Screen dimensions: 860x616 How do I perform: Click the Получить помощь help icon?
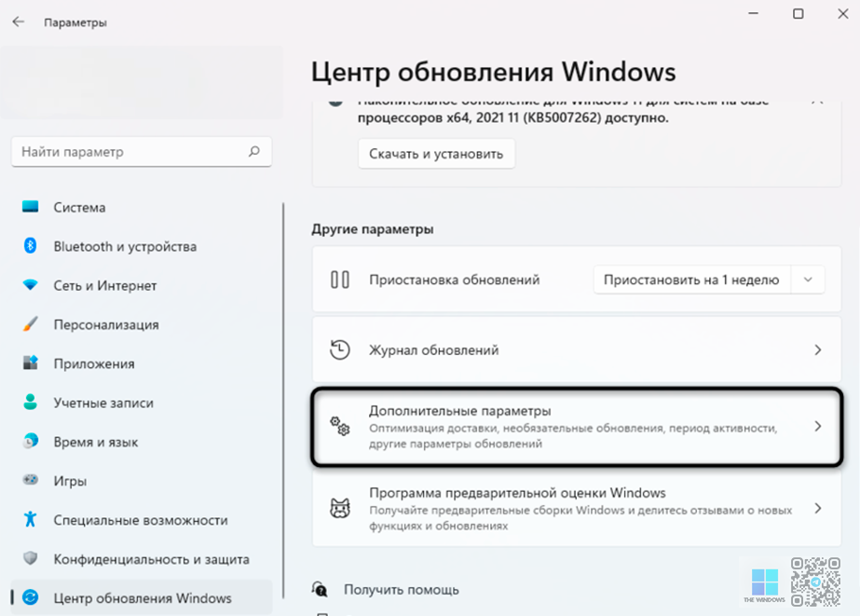[x=320, y=589]
